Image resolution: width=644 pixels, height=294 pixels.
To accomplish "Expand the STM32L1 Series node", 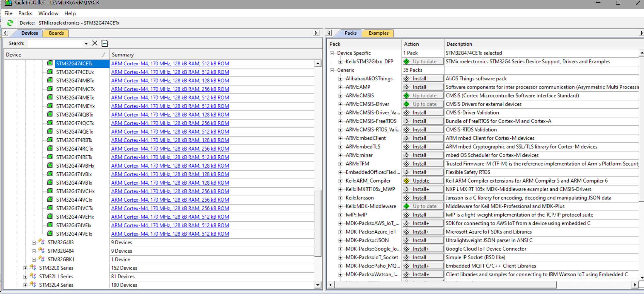I will (x=25, y=277).
